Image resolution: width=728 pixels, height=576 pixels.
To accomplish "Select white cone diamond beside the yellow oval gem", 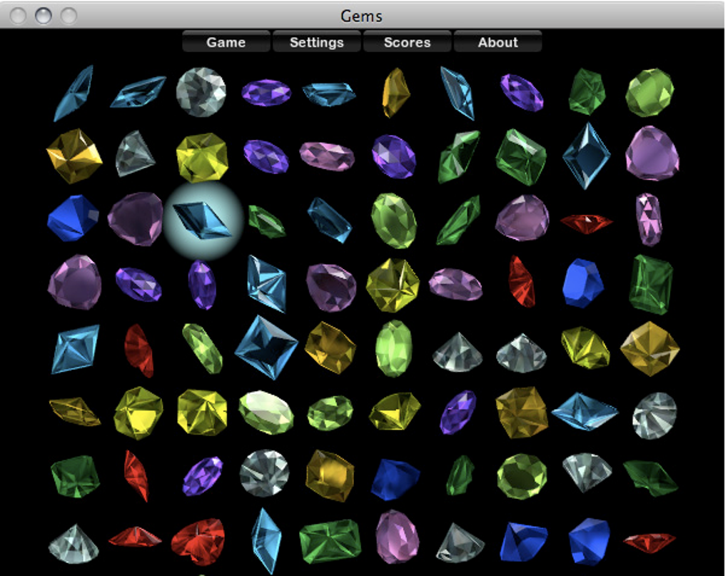I will click(521, 353).
